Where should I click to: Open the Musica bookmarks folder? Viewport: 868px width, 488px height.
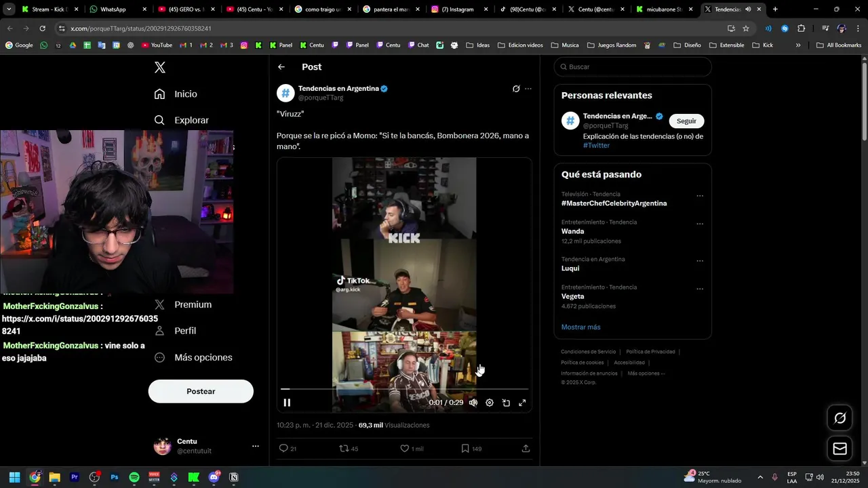565,45
